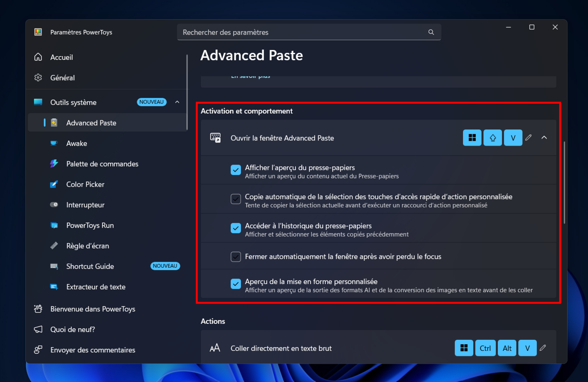Click the Ouvrir la fenêtre Advanced Paste label
This screenshot has height=382, width=588.
pos(282,138)
